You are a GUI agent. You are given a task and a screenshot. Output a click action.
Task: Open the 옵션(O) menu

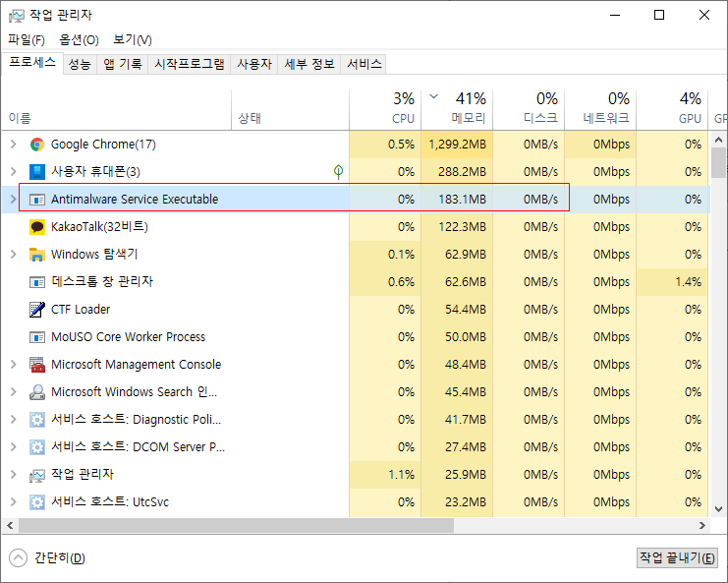click(x=79, y=40)
